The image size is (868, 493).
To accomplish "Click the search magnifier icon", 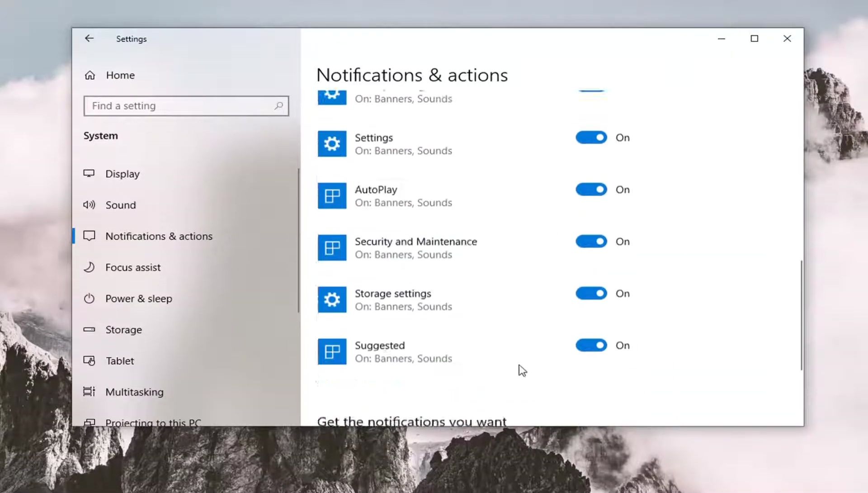I will 278,106.
